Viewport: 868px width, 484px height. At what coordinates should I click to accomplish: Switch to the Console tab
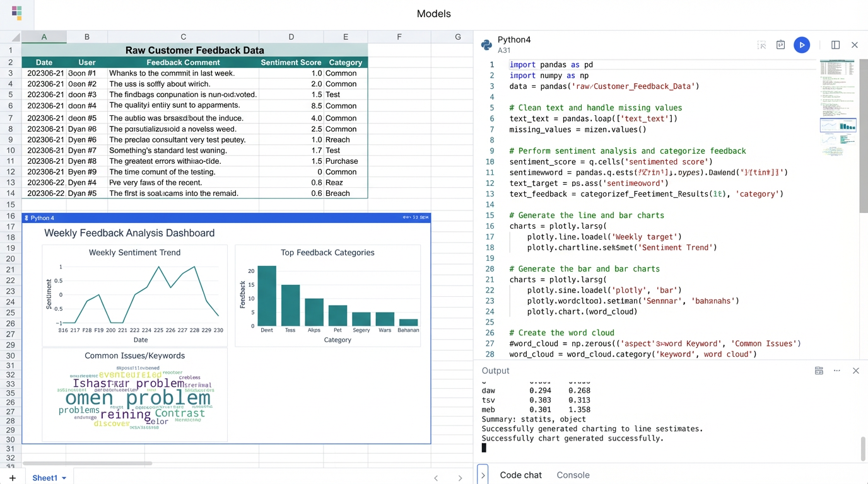[x=573, y=475]
